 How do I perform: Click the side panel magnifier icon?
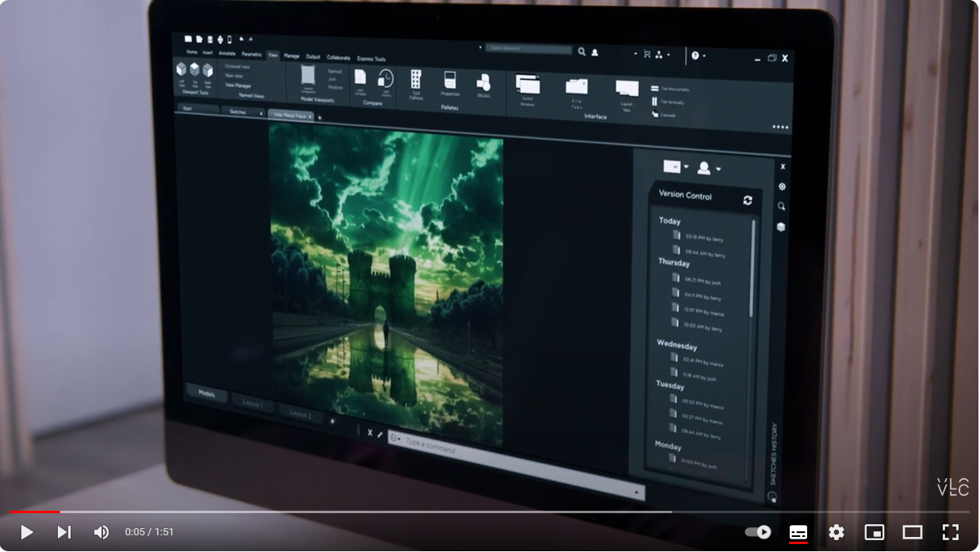[x=781, y=206]
